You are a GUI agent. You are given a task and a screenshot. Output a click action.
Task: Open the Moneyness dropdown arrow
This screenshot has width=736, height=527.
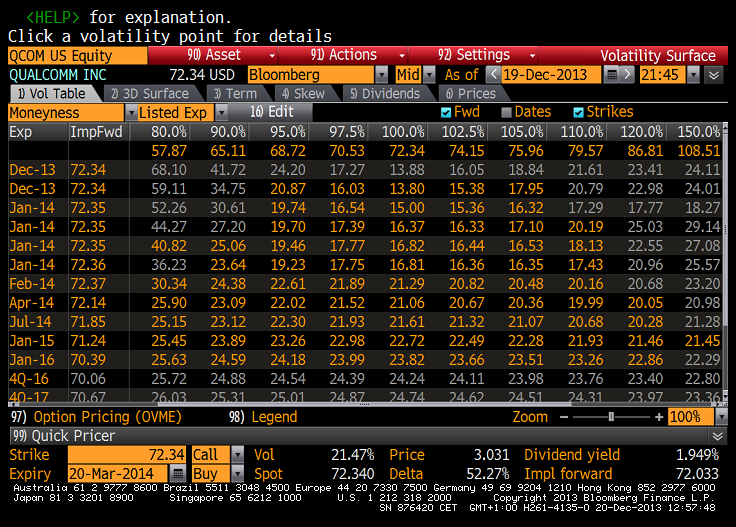[130, 113]
